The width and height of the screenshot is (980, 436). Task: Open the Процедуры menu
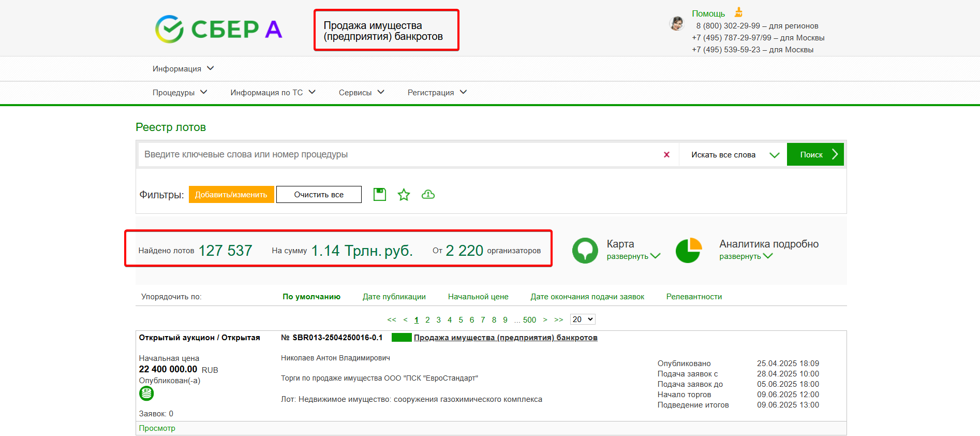coord(180,92)
